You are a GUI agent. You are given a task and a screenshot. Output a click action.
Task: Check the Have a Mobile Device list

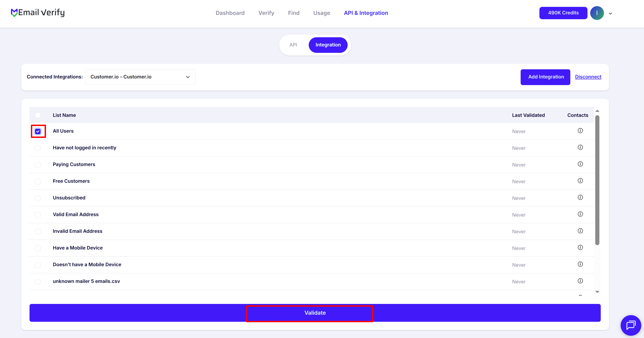(x=38, y=248)
